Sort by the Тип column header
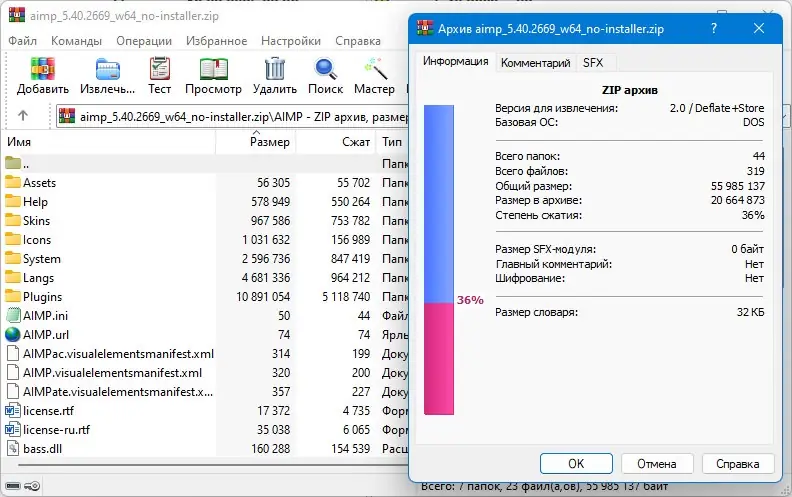 [x=392, y=142]
